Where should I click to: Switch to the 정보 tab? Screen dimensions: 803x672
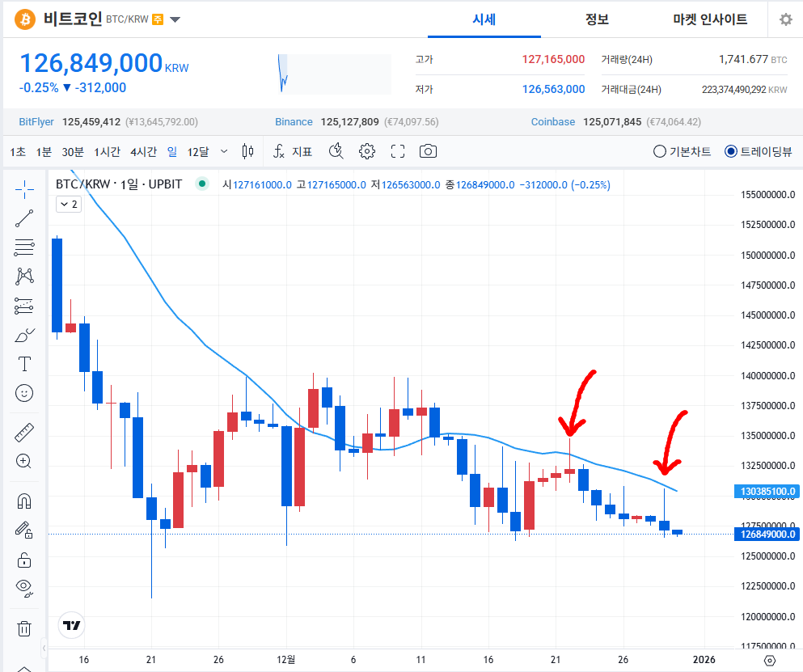[597, 19]
